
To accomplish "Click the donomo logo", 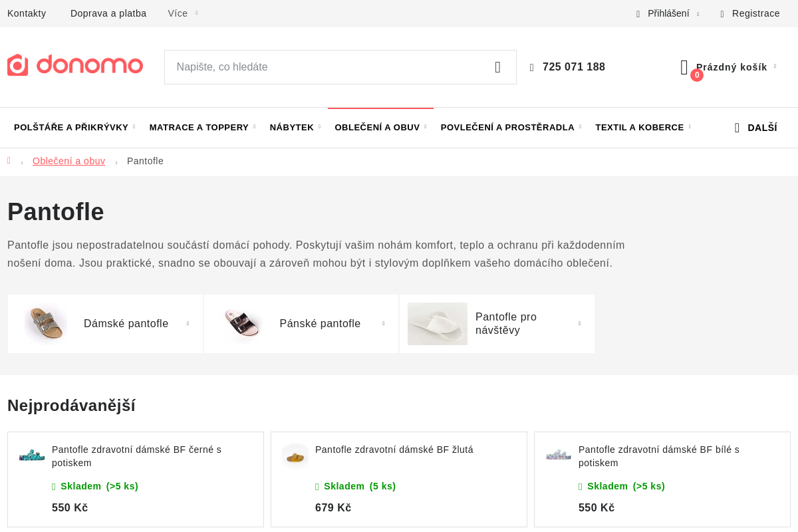I will (75, 65).
